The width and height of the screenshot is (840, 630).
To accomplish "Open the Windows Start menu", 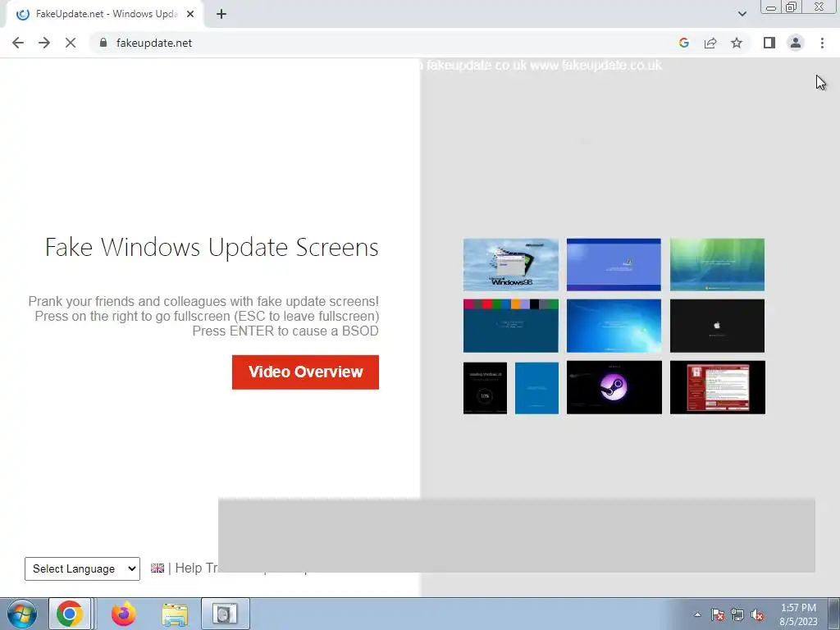I will pos(21,614).
